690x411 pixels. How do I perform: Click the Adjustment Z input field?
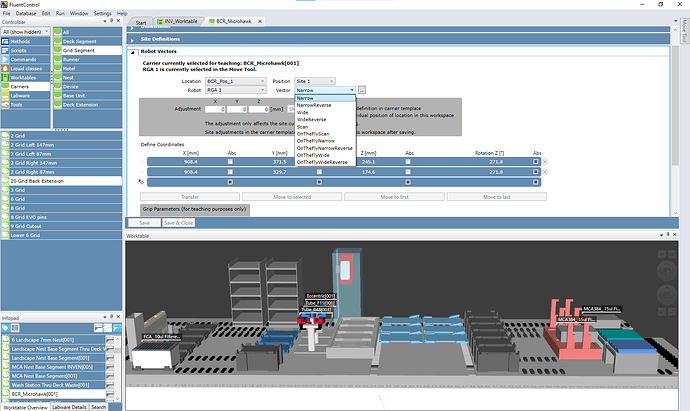coord(259,109)
